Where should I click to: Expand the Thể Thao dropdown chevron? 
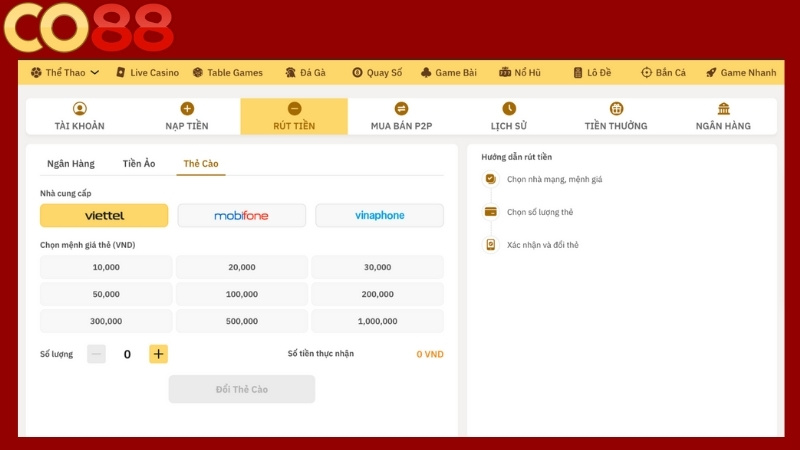pyautogui.click(x=95, y=72)
